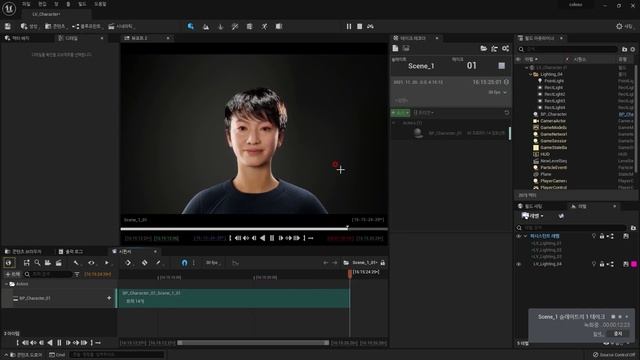Toggle Sequencer view options eye icon
The height and width of the screenshot is (360, 640).
pyautogui.click(x=91, y=263)
